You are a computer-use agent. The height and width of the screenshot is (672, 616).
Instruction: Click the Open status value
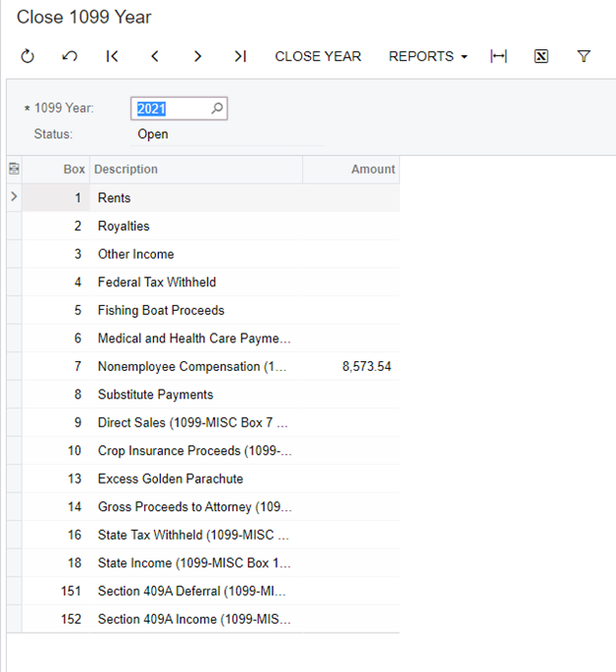tap(153, 134)
